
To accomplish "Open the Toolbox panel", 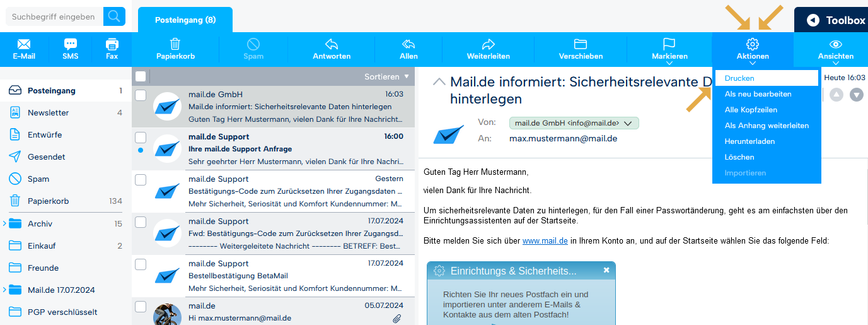I will [x=831, y=20].
